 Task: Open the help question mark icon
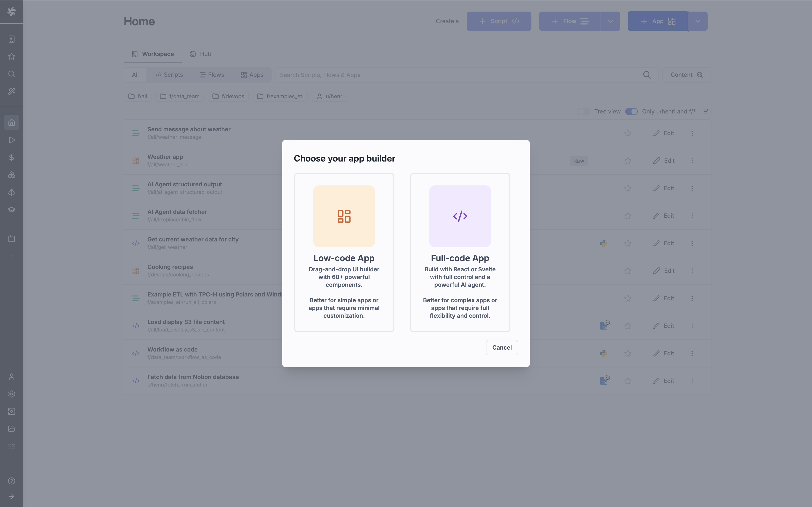coord(11,481)
